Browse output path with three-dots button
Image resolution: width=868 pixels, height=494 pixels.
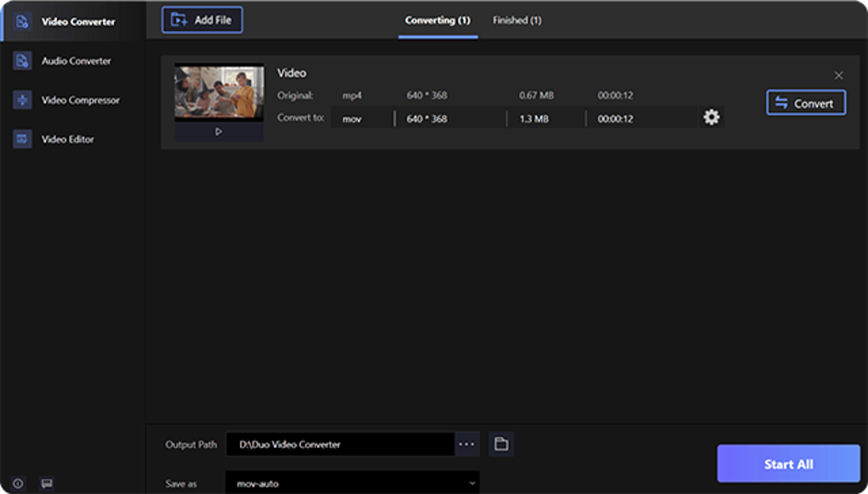(x=466, y=444)
